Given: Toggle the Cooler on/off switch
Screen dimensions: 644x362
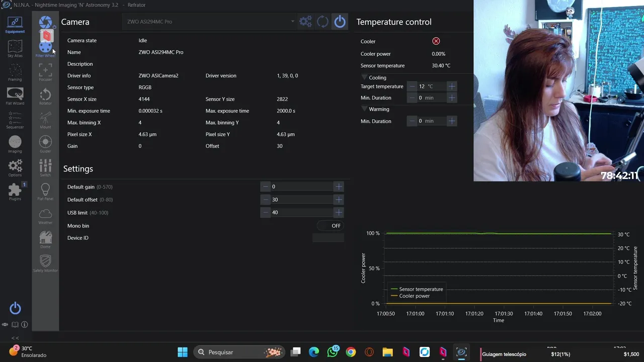Looking at the screenshot, I should 436,41.
